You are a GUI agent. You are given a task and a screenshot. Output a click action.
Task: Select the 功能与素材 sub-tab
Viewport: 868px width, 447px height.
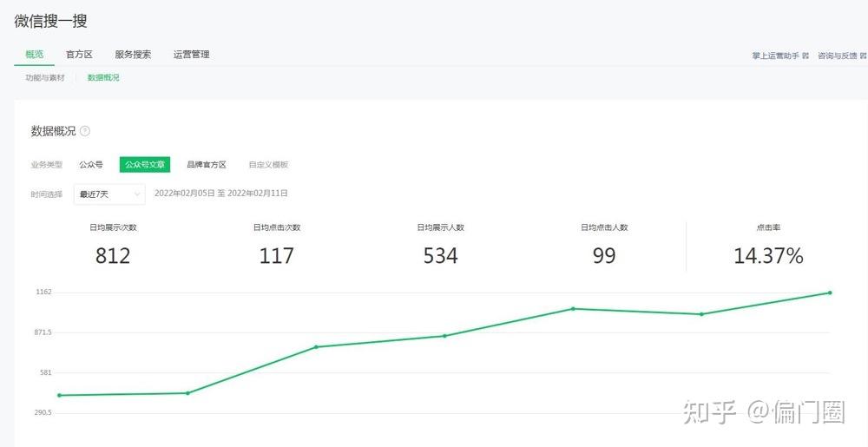coord(45,77)
